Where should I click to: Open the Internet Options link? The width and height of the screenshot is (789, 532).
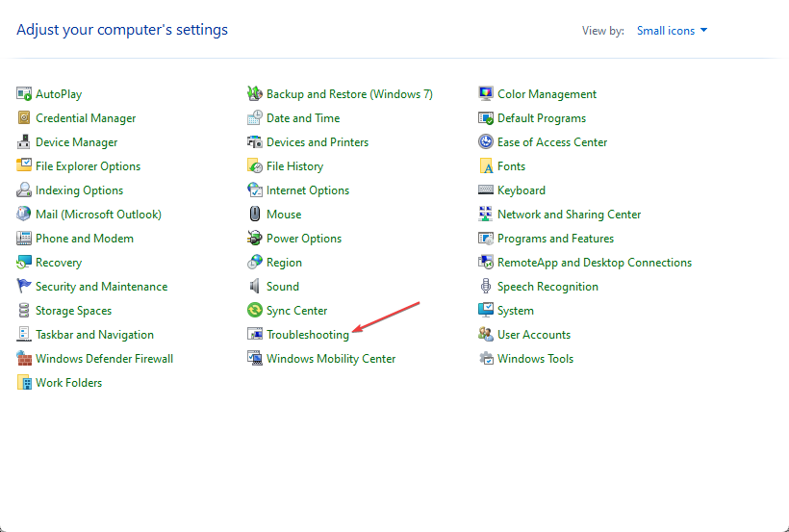click(x=308, y=190)
